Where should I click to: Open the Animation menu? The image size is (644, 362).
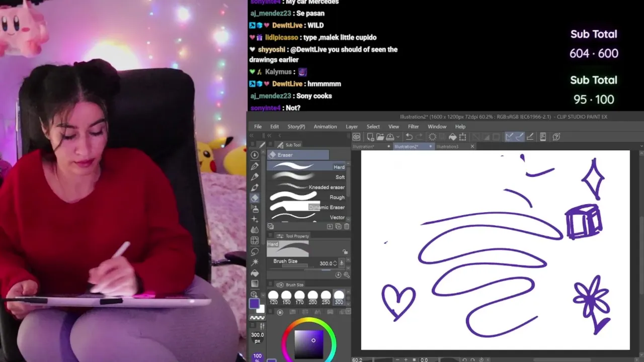tap(325, 127)
